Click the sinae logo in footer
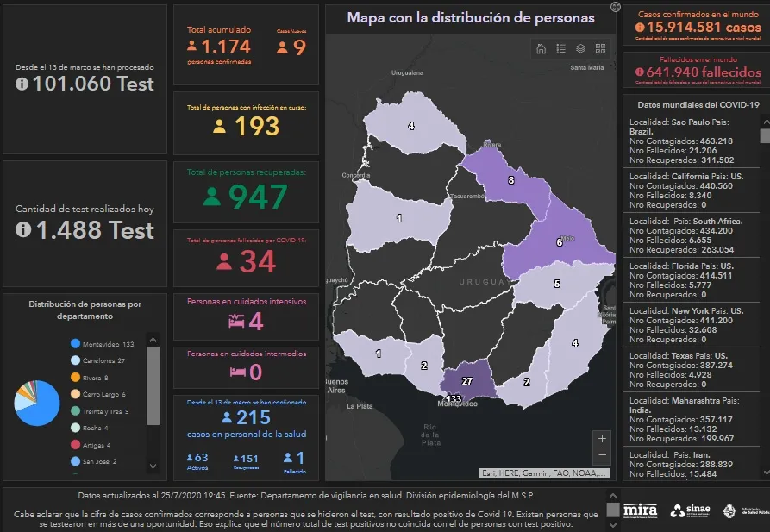 point(690,510)
